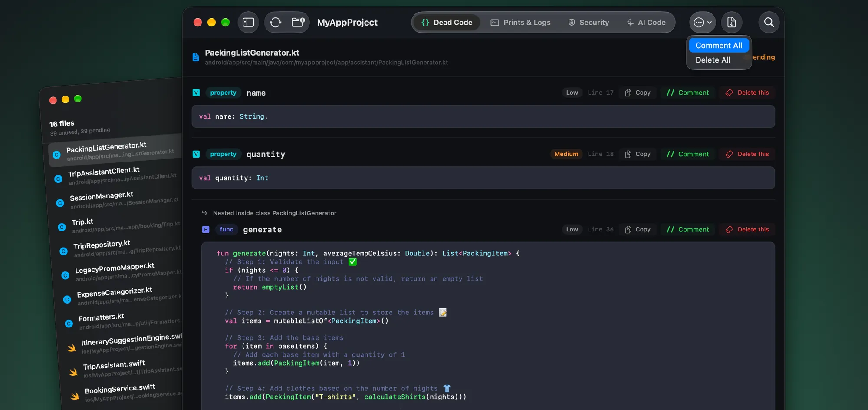Choose Comment All from the menu
The image size is (868, 410).
click(x=719, y=45)
